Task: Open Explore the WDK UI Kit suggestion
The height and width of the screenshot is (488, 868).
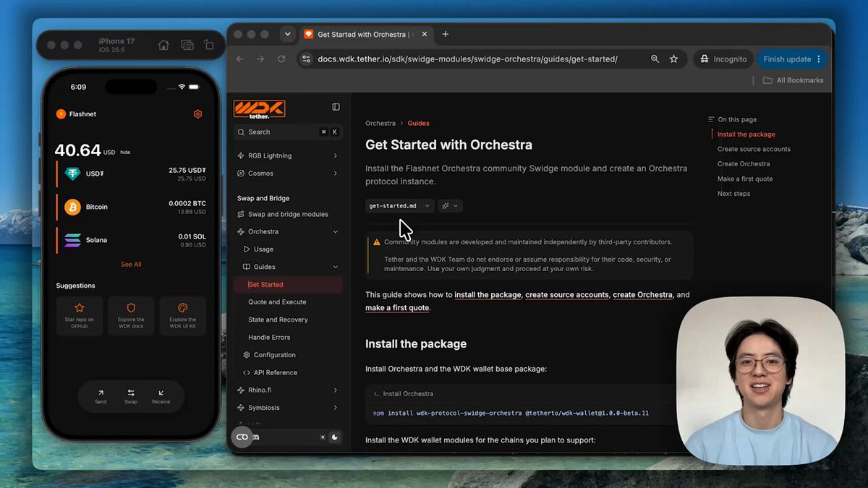Action: (182, 315)
